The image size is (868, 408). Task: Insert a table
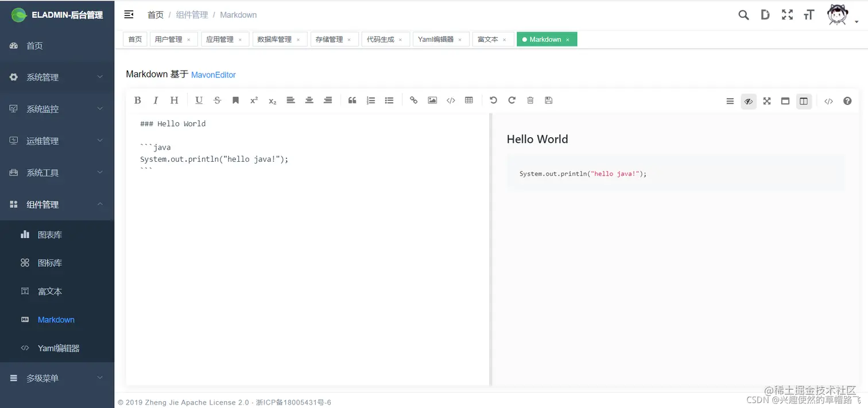click(469, 100)
